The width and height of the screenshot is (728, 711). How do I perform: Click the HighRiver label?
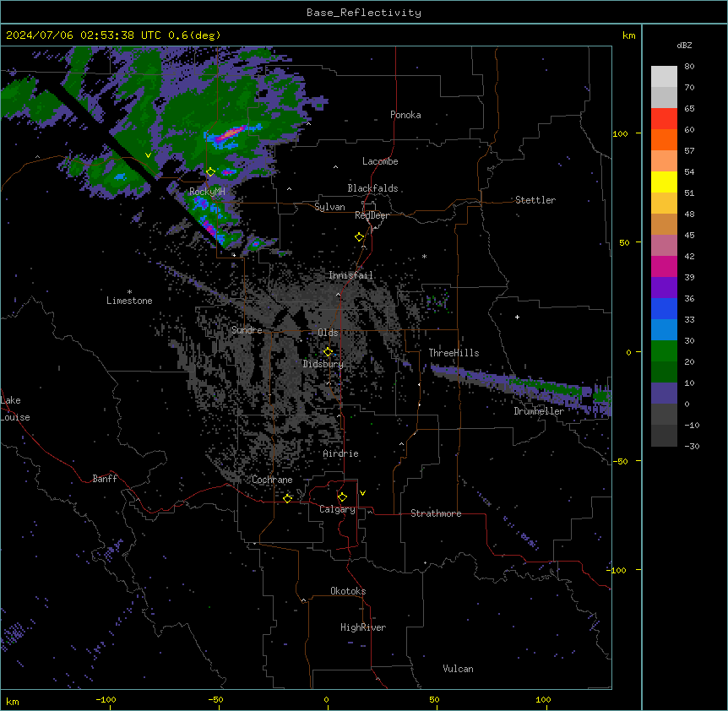point(363,627)
